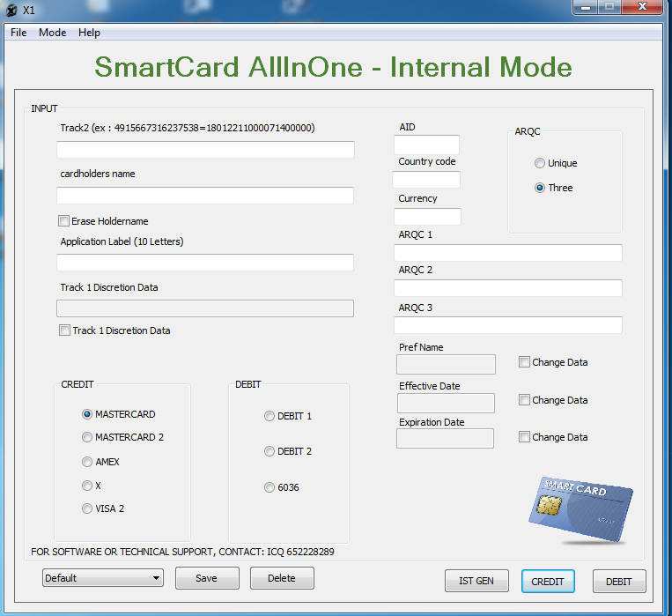This screenshot has height=616, width=672.
Task: Click the Track 1 Discretion Data text box
Action: point(205,308)
